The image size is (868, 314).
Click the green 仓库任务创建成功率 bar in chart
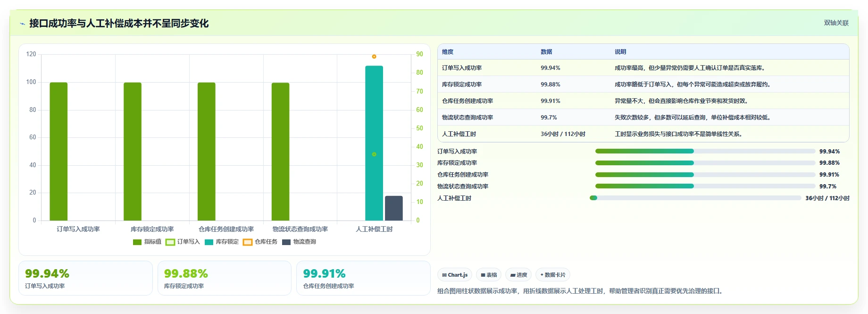click(207, 152)
